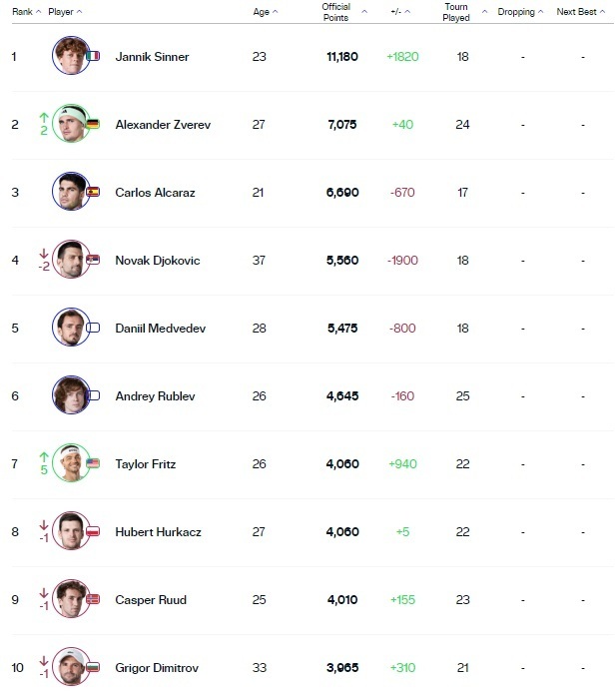Sort by the Dropping column
This screenshot has width=616, height=698.
point(520,12)
